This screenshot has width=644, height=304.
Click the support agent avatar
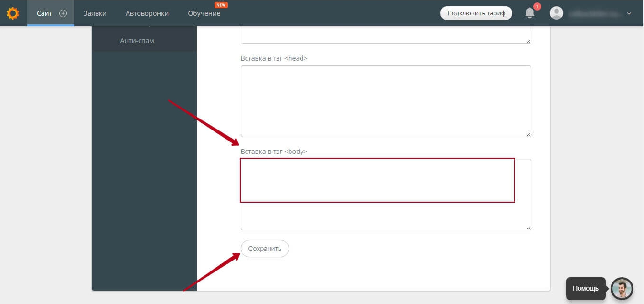tap(622, 289)
